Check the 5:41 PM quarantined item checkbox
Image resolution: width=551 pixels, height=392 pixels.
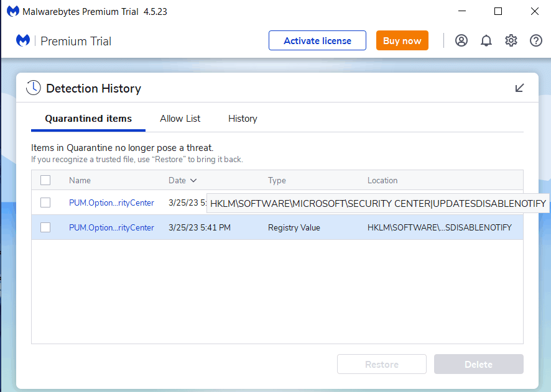pos(45,227)
